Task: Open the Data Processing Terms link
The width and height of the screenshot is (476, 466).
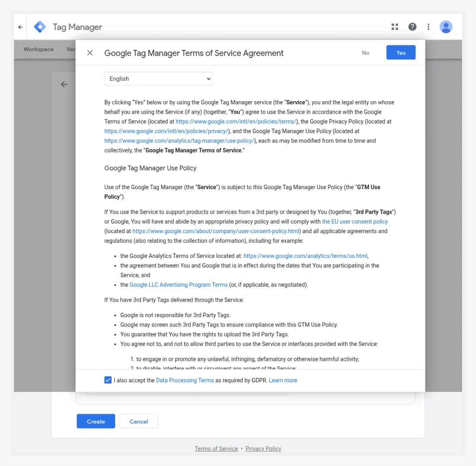Action: tap(185, 381)
